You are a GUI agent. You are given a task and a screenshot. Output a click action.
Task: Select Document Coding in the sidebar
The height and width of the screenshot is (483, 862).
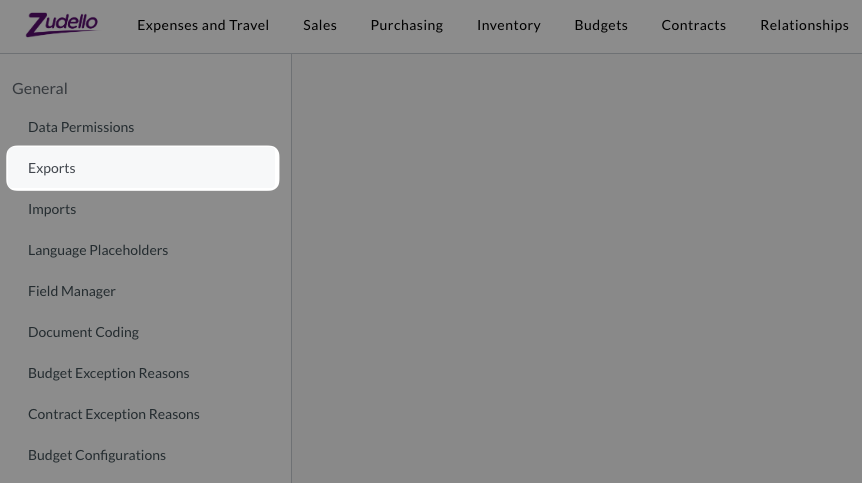point(83,332)
